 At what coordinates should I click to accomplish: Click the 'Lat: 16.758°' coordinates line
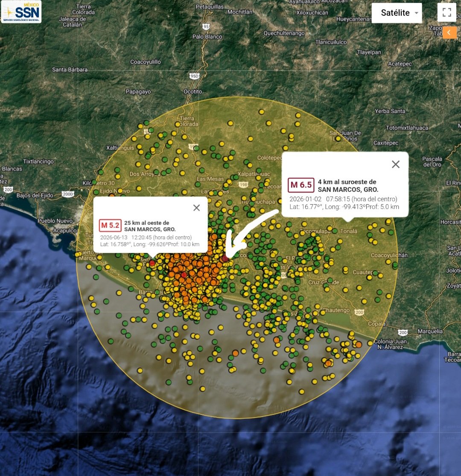click(150, 244)
